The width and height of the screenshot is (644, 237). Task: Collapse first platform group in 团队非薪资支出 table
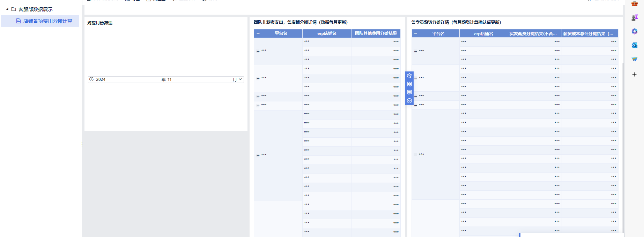coord(258,51)
